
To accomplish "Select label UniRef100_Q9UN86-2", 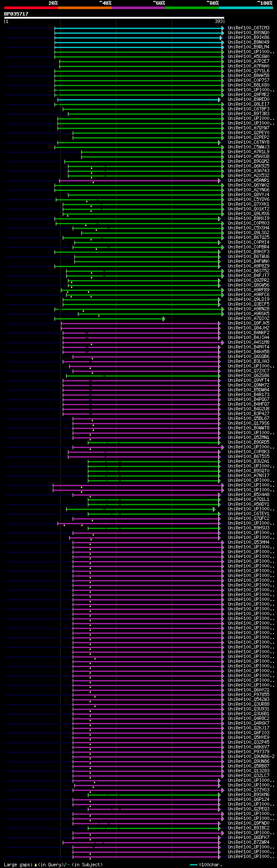I will click(251, 756).
